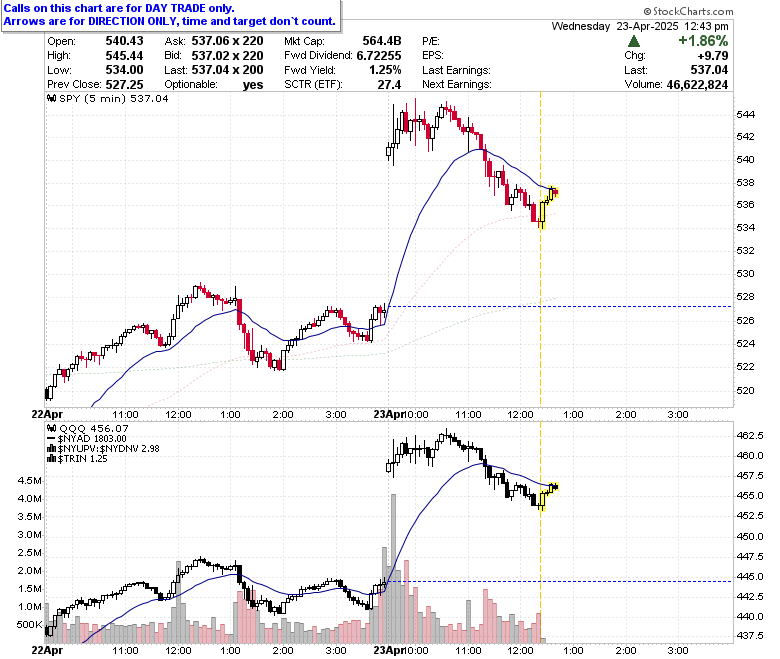Click the Low value 534.00
Viewport: 780px width, 659px height.
[124, 70]
